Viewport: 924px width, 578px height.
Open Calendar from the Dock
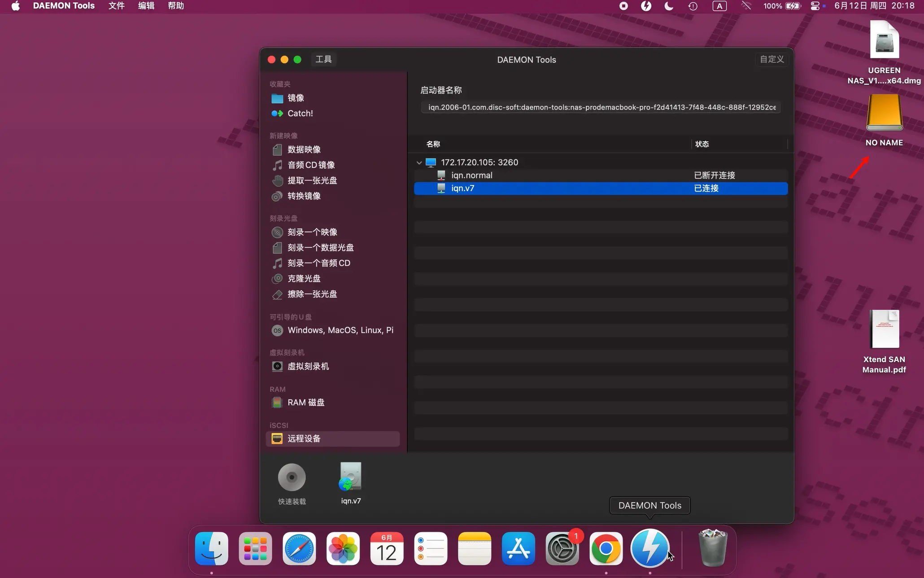tap(387, 548)
